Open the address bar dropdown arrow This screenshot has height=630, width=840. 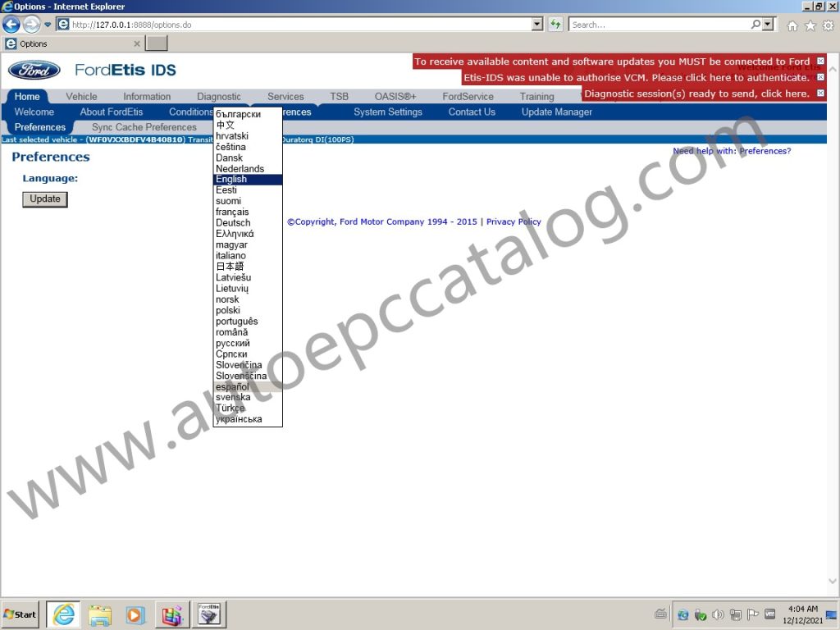[537, 24]
